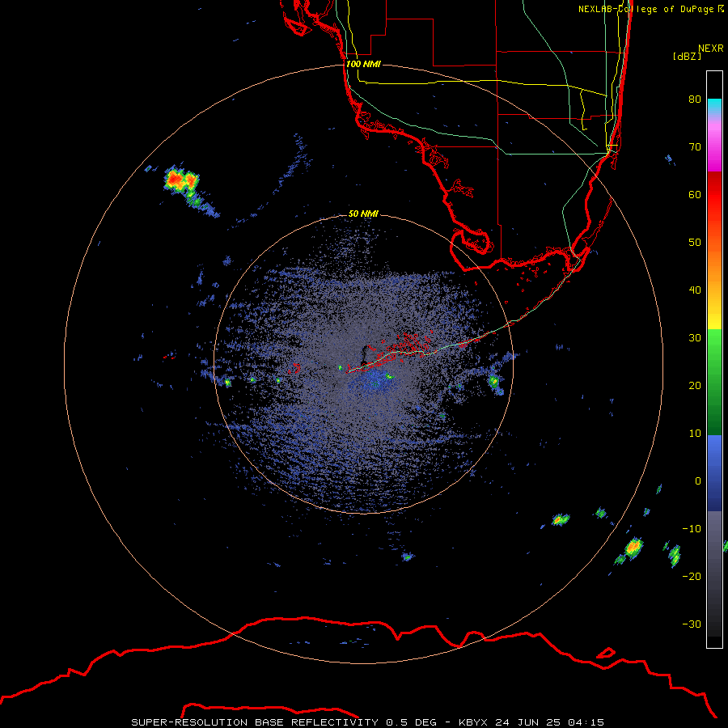Click the 80 dBZ legend value
The image size is (728, 728).
(695, 99)
